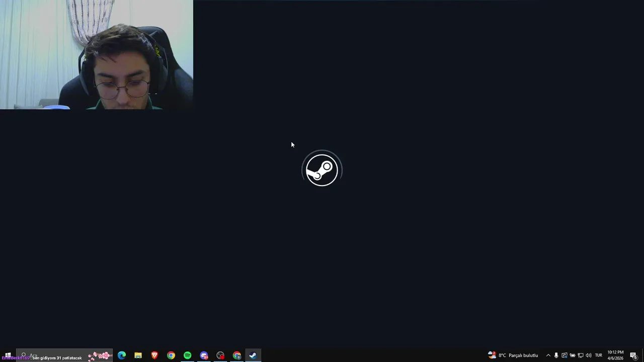Click the microphone tray icon
This screenshot has width=644, height=362.
(x=556, y=355)
